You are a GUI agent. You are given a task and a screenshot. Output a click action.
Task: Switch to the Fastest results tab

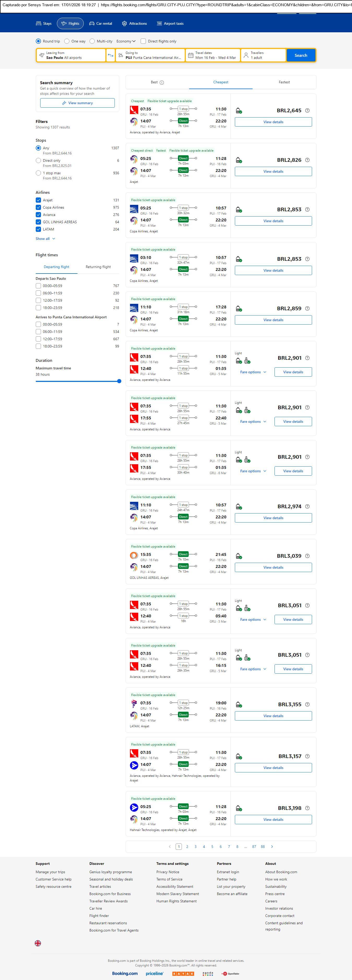pos(284,82)
